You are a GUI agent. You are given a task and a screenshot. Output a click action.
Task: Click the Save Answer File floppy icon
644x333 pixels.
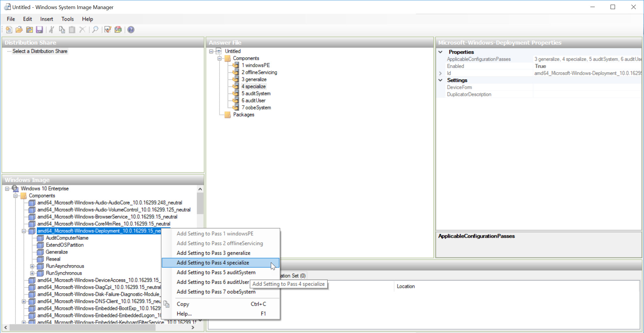click(x=39, y=30)
